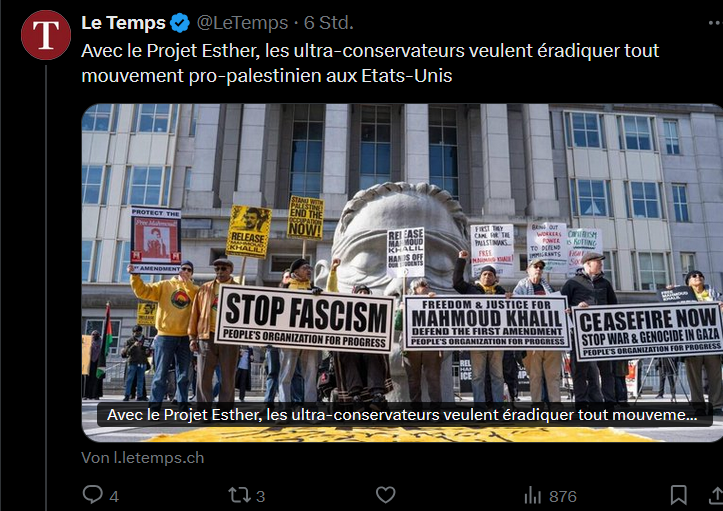Open the 6 Std. timestamp

[328, 23]
